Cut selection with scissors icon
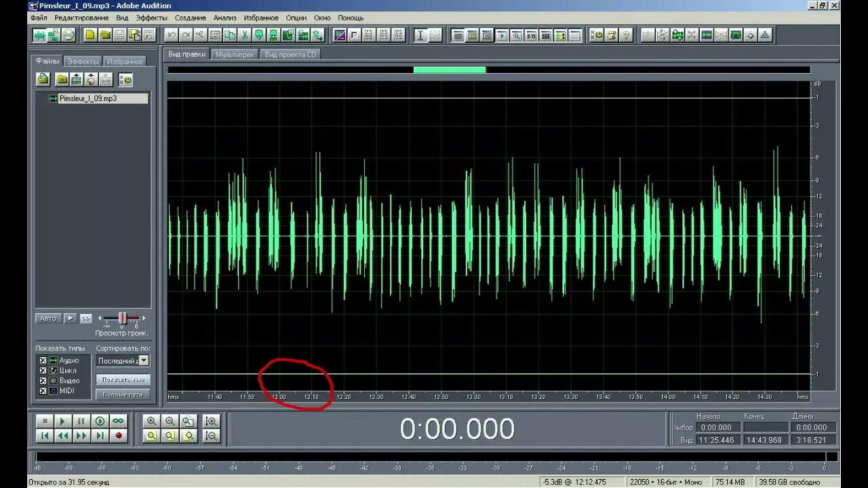868x488 pixels. [x=245, y=35]
